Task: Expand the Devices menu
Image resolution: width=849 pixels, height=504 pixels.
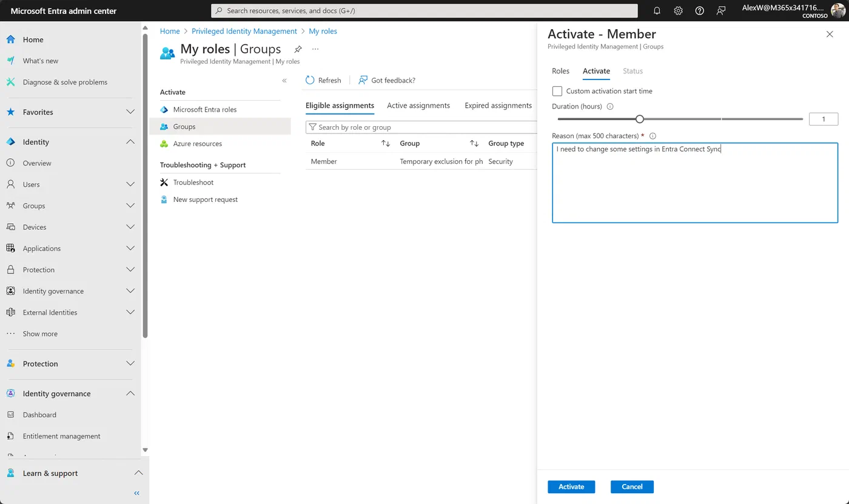Action: [130, 227]
